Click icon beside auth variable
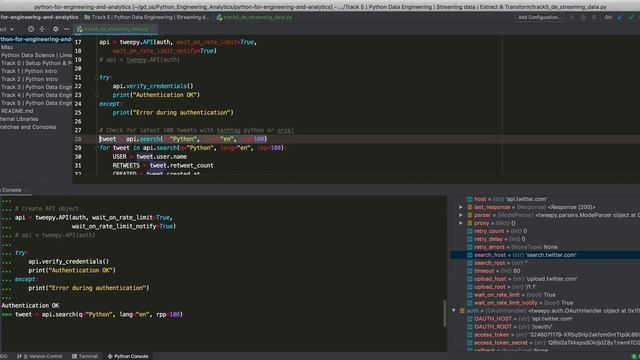Viewport: 640px width, 360px height. pyautogui.click(x=462, y=311)
